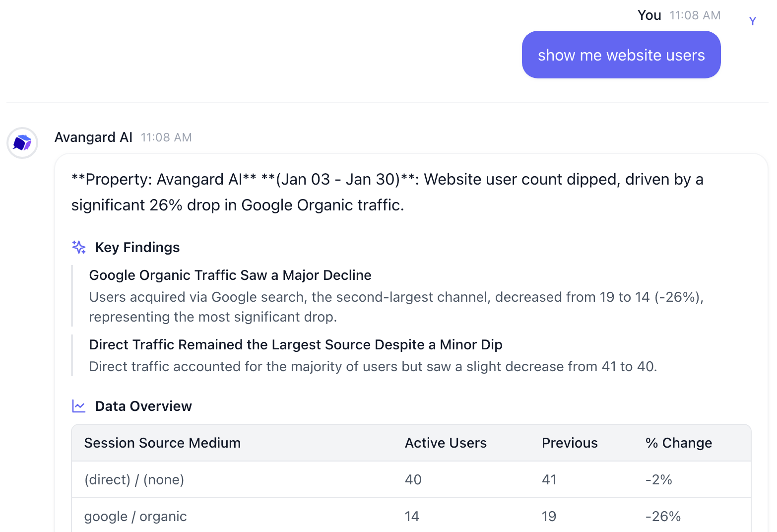Click the Data Overview chart icon
This screenshot has height=532, width=777.
click(x=79, y=406)
